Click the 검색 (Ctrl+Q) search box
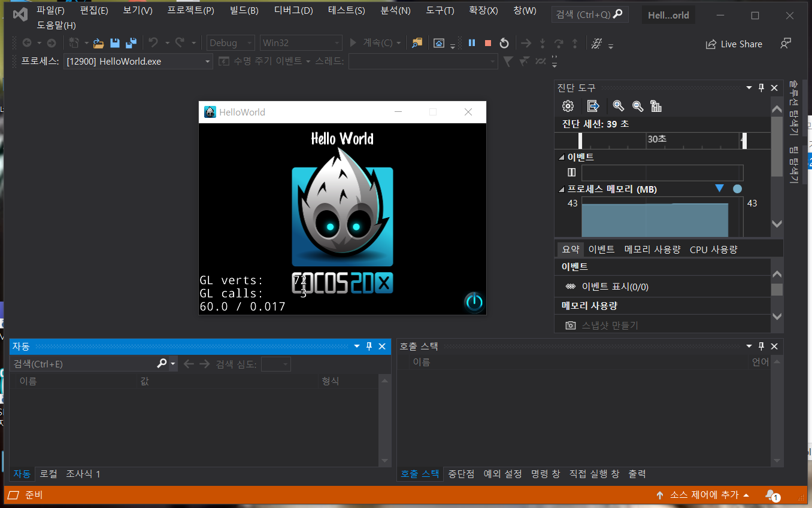The width and height of the screenshot is (812, 508). pos(590,14)
